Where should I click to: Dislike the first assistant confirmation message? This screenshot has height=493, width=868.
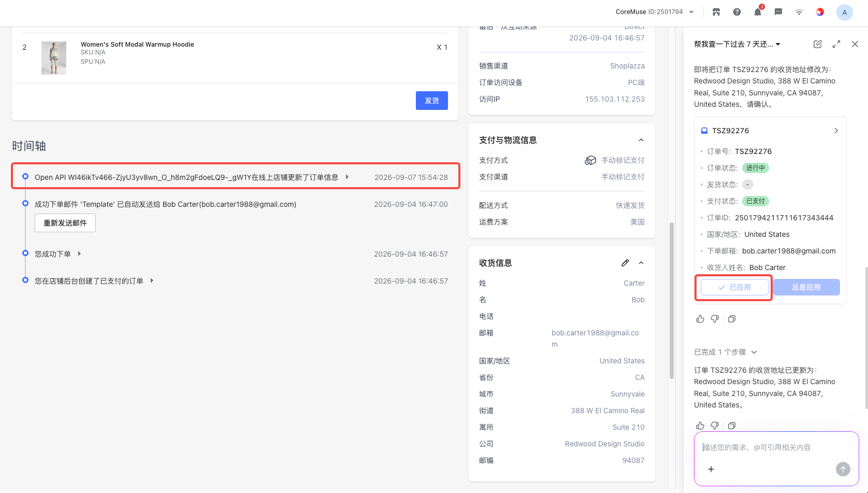coord(715,319)
